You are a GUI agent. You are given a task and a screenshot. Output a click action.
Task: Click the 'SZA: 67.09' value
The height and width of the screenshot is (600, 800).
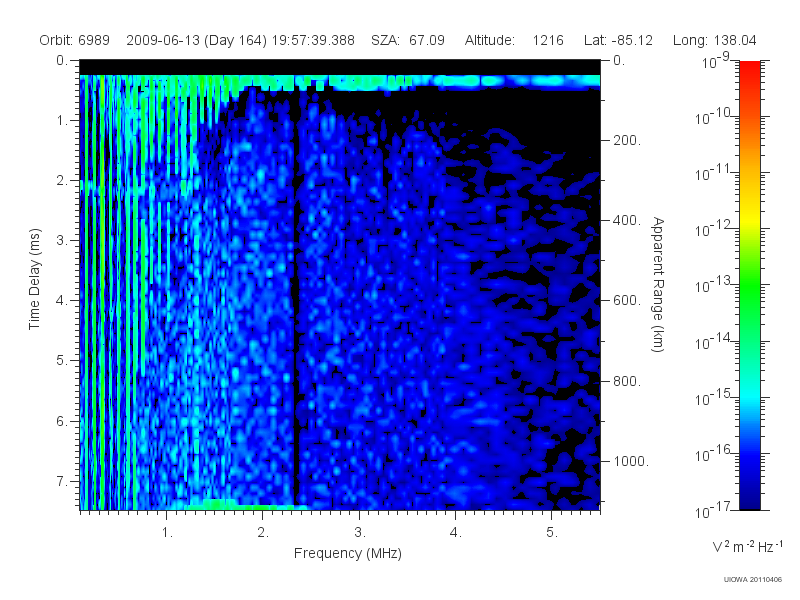[x=408, y=40]
